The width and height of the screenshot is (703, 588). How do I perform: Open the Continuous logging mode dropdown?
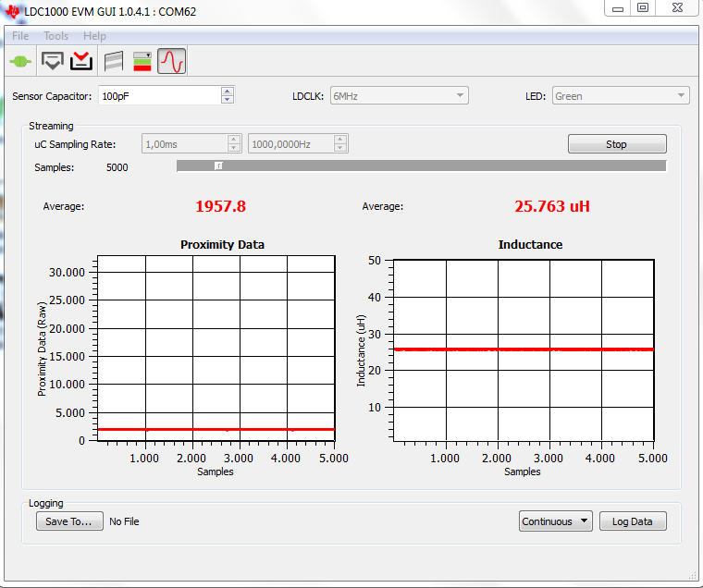pyautogui.click(x=556, y=521)
